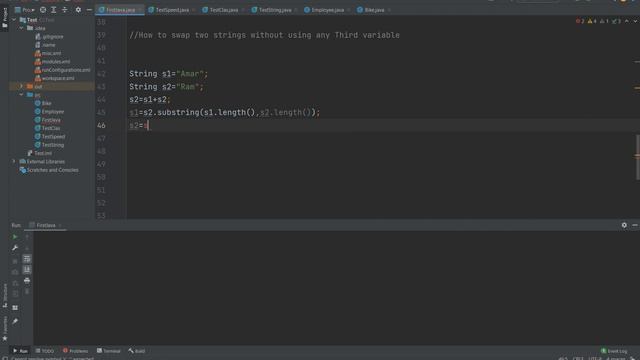Screen dimensions: 640x360
Task: Open the Terminal tool window
Action: tap(109, 351)
